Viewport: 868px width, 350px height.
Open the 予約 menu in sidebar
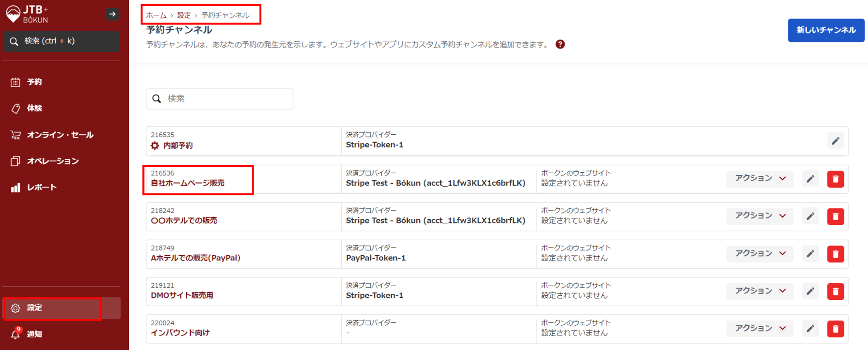pos(34,82)
